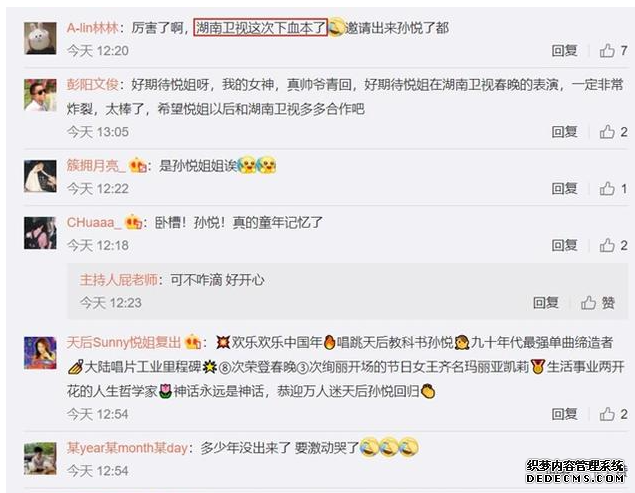The width and height of the screenshot is (635, 493).
Task: Like CHuaaa_'s comment thumbs-up icon
Action: [x=607, y=245]
